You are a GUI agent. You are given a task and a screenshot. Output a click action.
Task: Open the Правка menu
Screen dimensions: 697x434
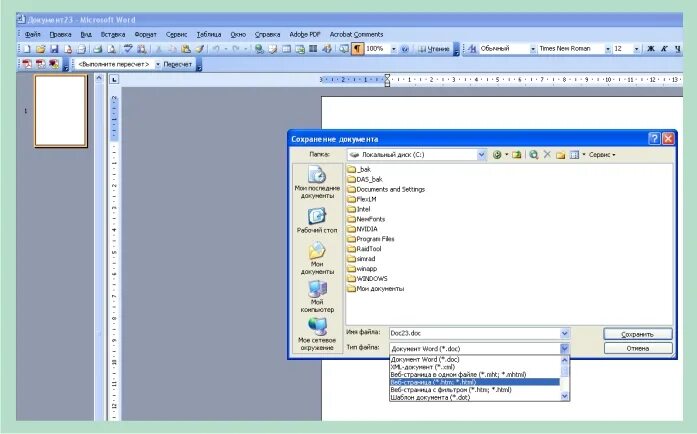[60, 34]
